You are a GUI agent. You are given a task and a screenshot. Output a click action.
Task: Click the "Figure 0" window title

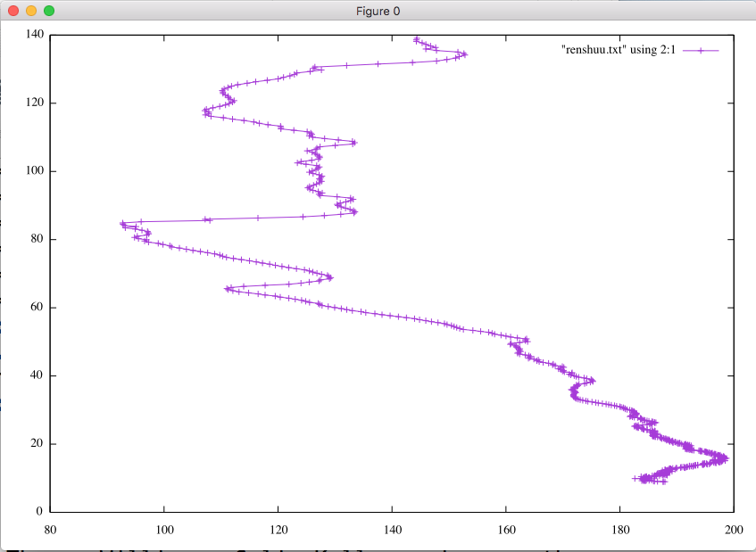tap(378, 11)
